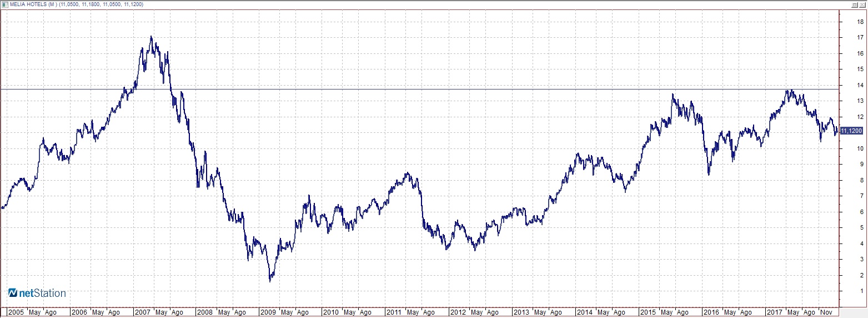Click the 7 value on price axis
The height and width of the screenshot is (318, 868).
click(861, 196)
